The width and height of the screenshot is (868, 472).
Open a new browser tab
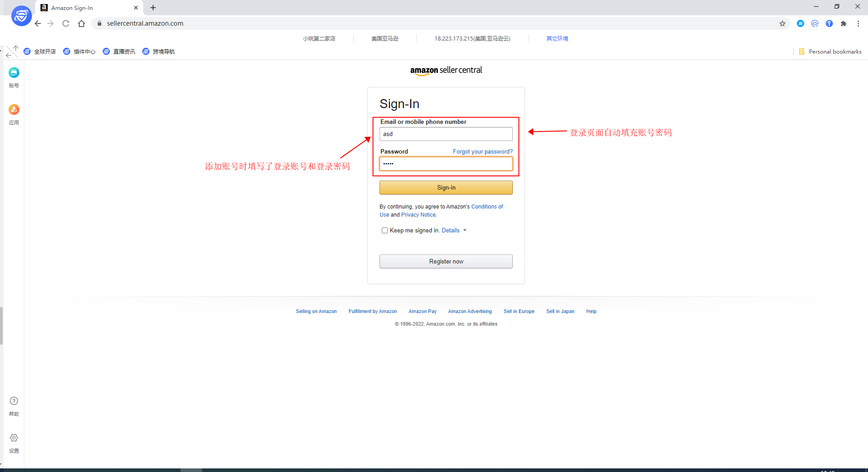(153, 8)
